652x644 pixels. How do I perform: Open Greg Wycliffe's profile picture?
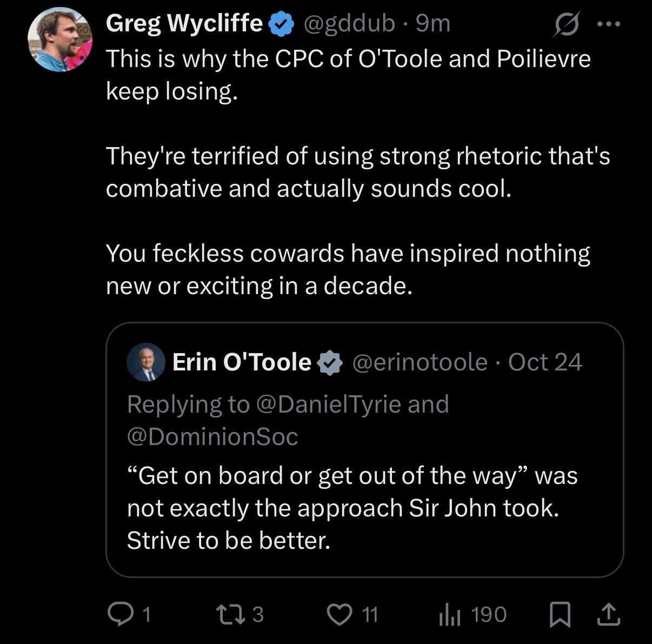pyautogui.click(x=60, y=39)
